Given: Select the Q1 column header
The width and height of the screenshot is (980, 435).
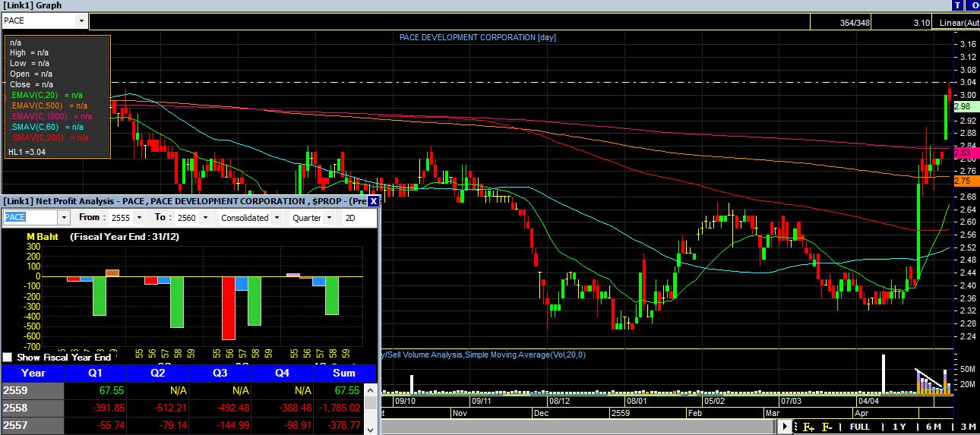Looking at the screenshot, I should [x=95, y=373].
